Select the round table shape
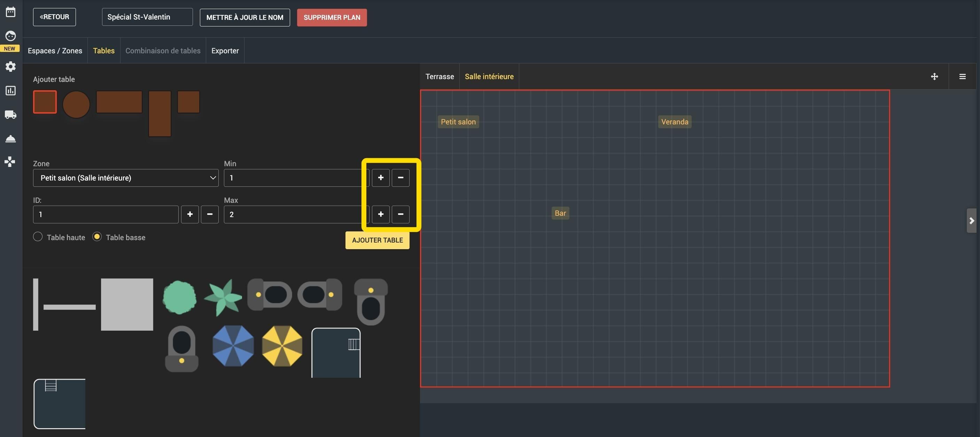The width and height of the screenshot is (980, 437). [76, 104]
